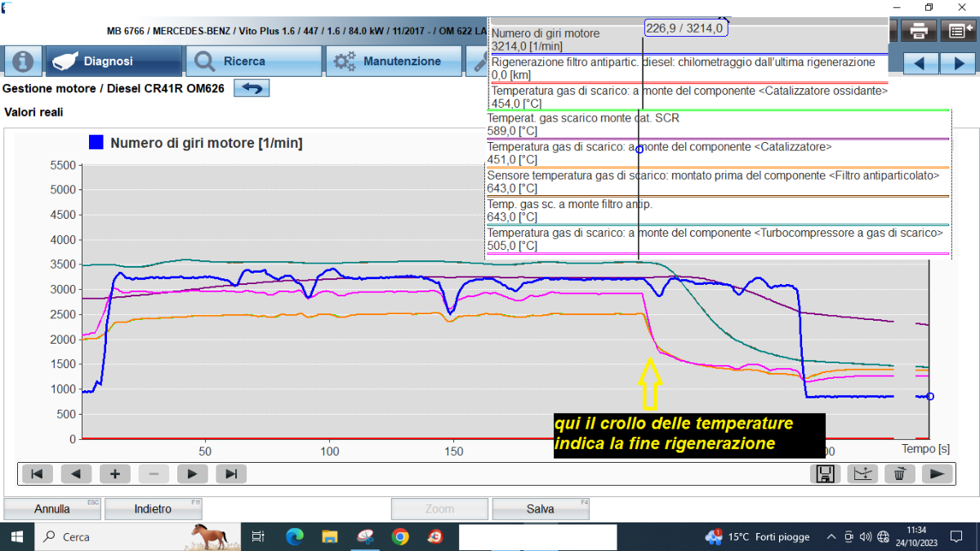Click the back arrow next to OM626
The image size is (980, 551).
pyautogui.click(x=252, y=88)
